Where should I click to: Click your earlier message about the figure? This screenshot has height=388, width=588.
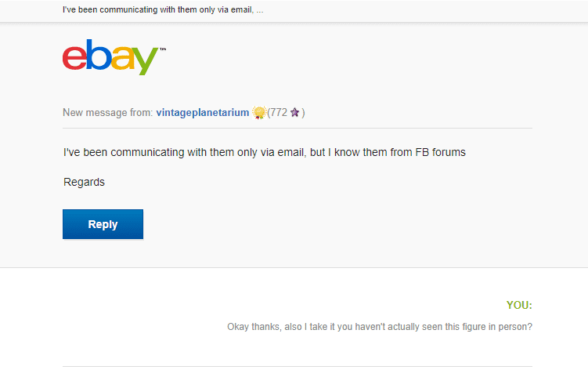(380, 327)
